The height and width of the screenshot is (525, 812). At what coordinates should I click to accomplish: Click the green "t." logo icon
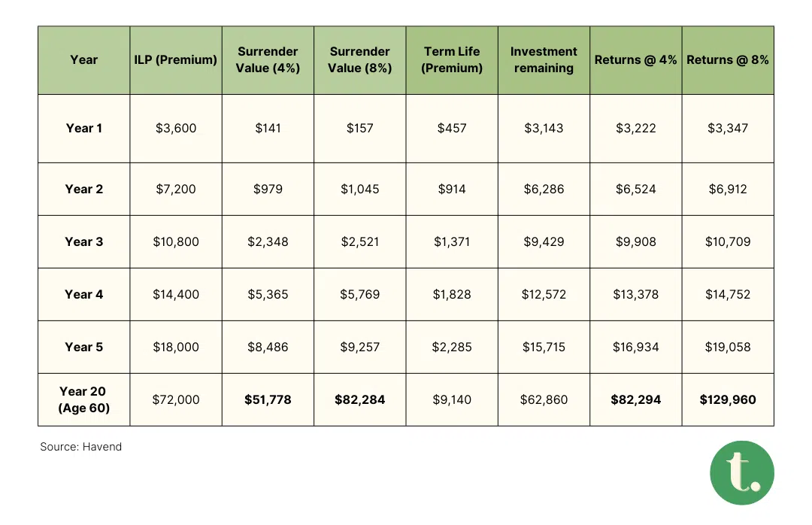(x=741, y=472)
